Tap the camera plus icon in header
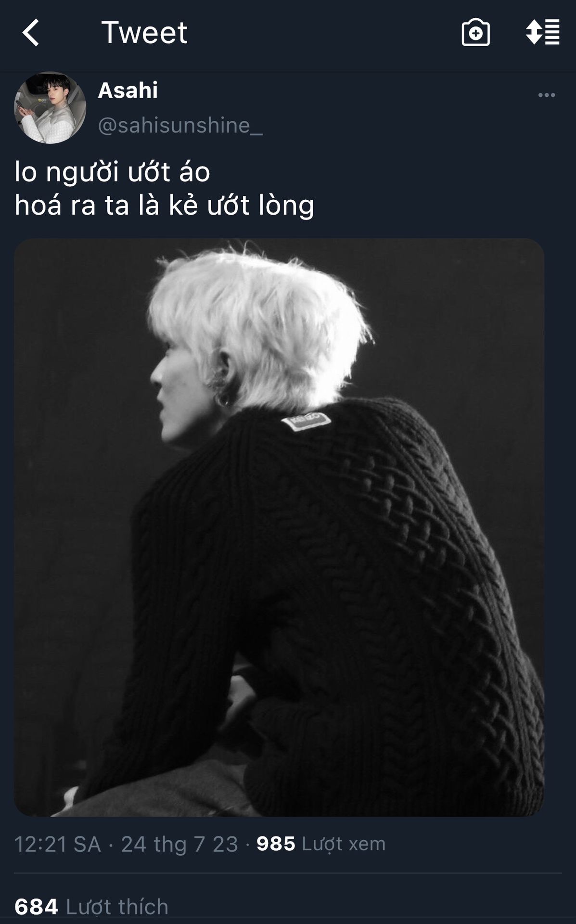The height and width of the screenshot is (924, 576). coord(475,33)
